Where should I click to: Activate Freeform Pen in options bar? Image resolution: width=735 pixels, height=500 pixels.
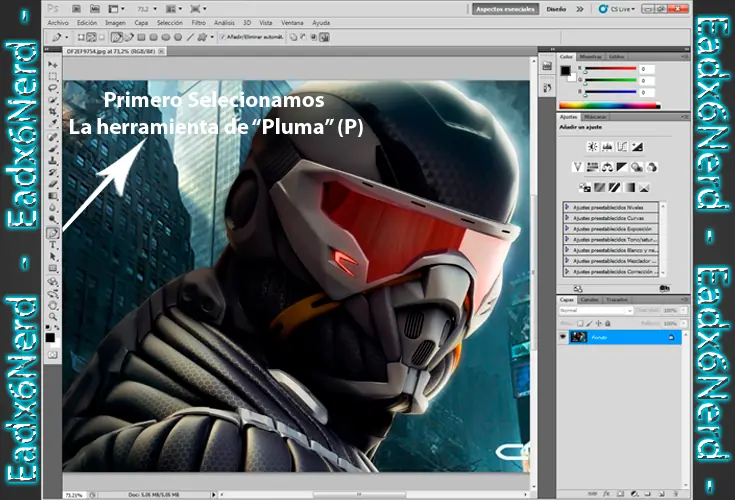coord(128,37)
